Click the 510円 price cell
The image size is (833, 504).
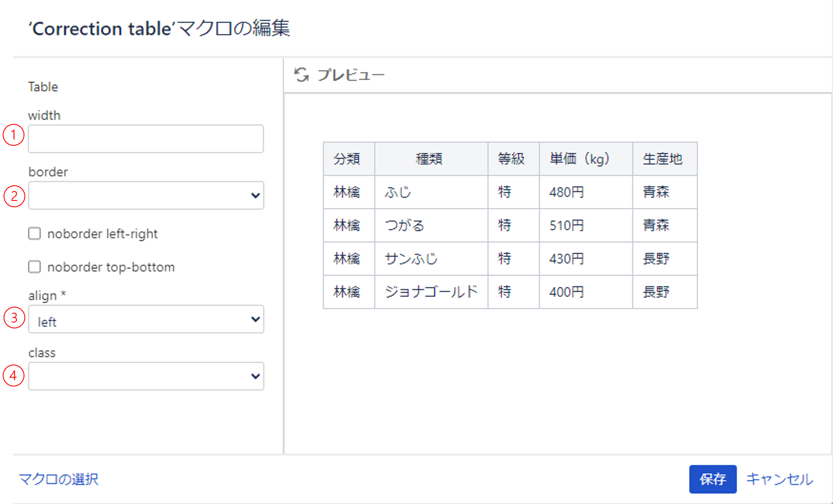point(586,225)
